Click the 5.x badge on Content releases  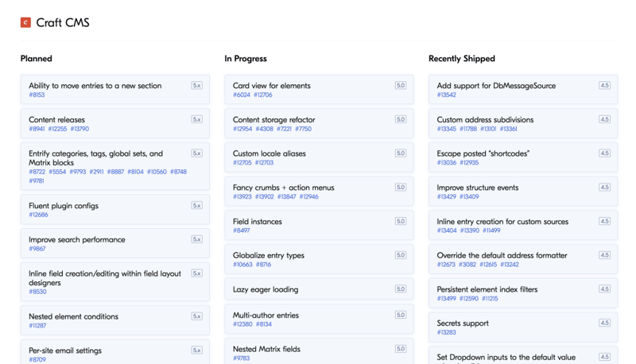pos(196,119)
